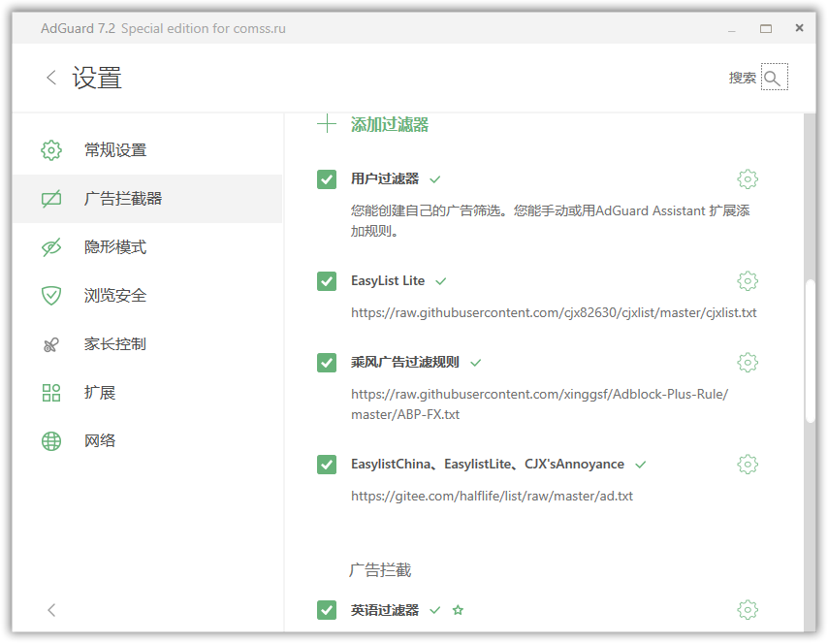Click the 隐形模式 eye icon

click(x=51, y=247)
